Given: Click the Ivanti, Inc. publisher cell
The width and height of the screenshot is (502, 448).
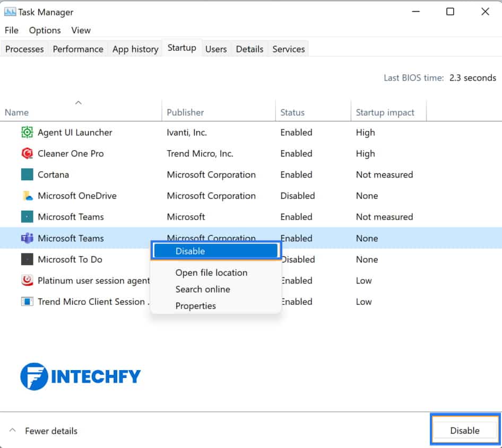Looking at the screenshot, I should 187,133.
